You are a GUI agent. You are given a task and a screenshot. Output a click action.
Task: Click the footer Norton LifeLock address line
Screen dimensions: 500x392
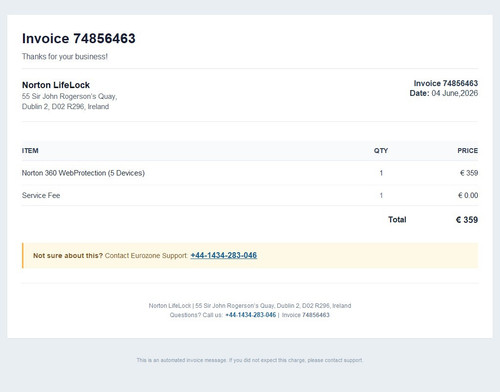(250, 306)
